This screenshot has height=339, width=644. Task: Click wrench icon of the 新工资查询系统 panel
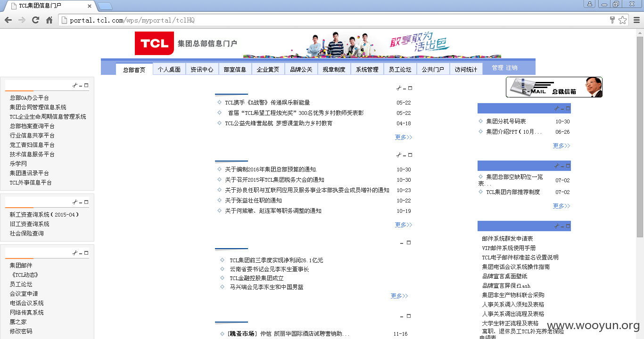(74, 202)
